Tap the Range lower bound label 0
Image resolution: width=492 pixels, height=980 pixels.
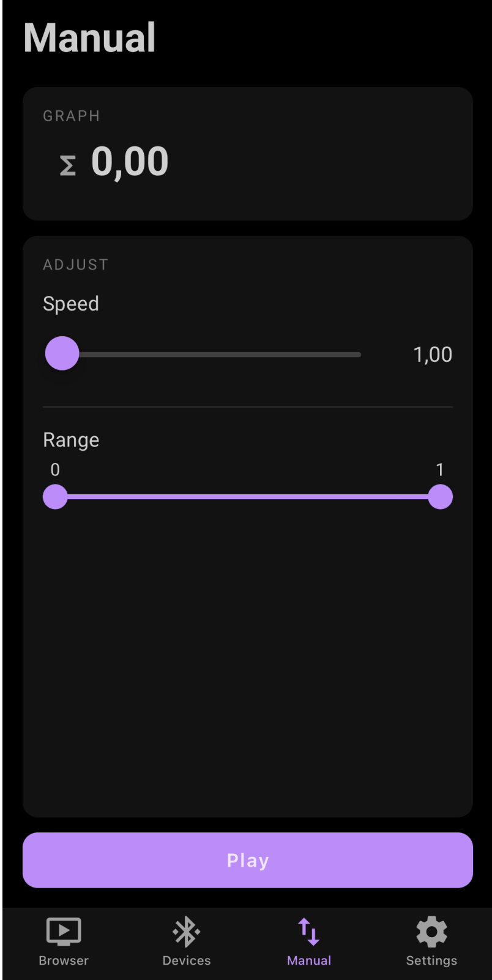click(x=55, y=470)
